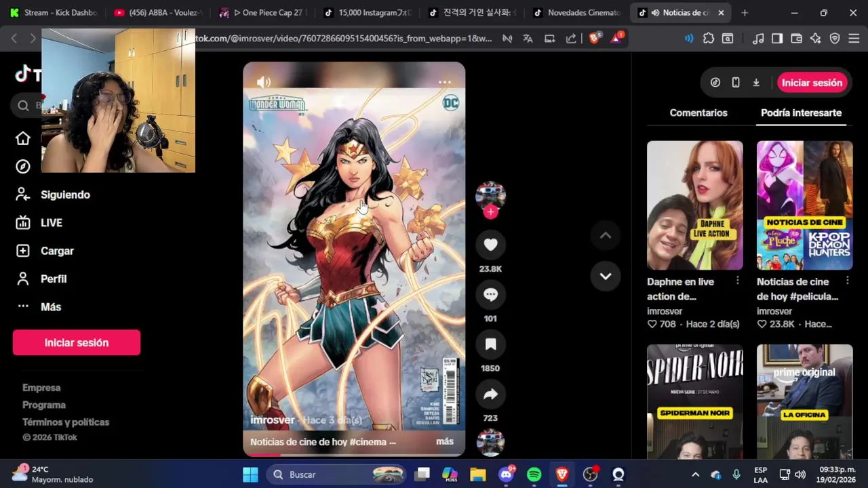Click the get app phone icon
Image resolution: width=868 pixels, height=488 pixels.
pos(736,83)
